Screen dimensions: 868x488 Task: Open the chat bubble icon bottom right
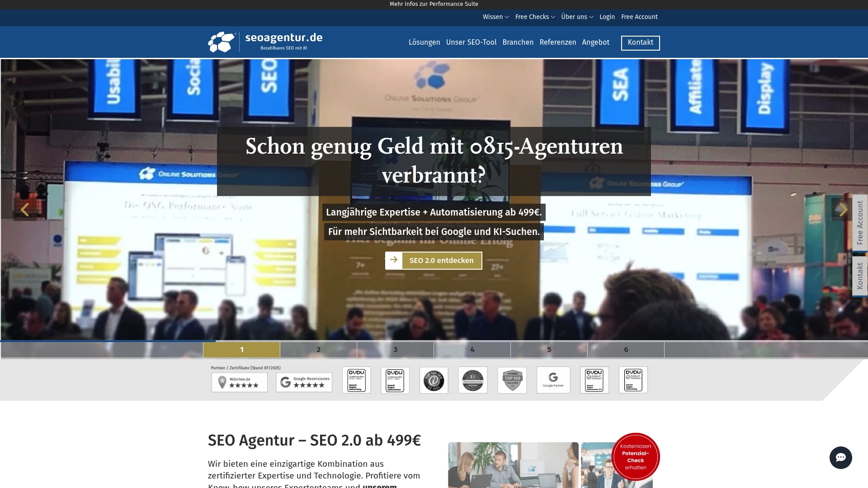click(840, 457)
